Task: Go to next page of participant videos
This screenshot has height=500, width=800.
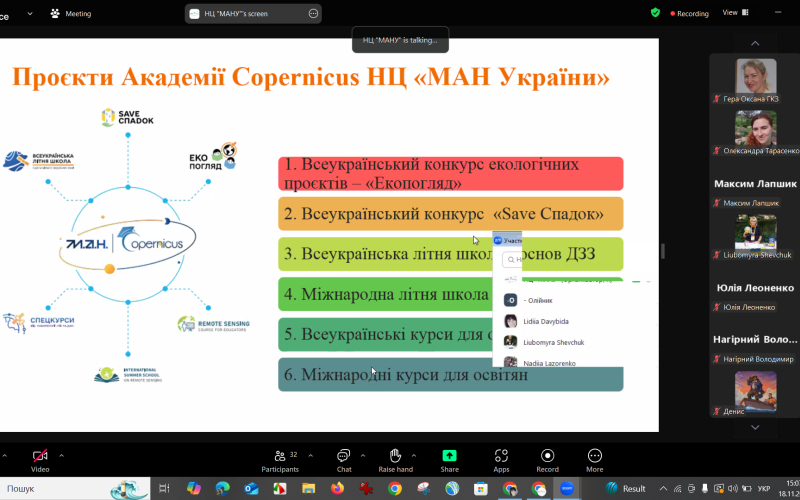Action: (x=755, y=427)
